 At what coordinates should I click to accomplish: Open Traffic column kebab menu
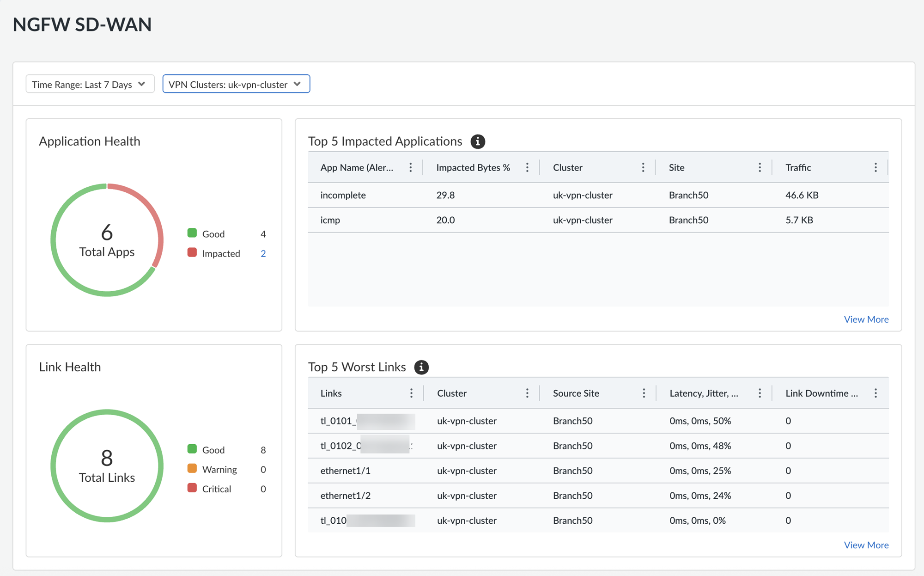[x=875, y=167]
